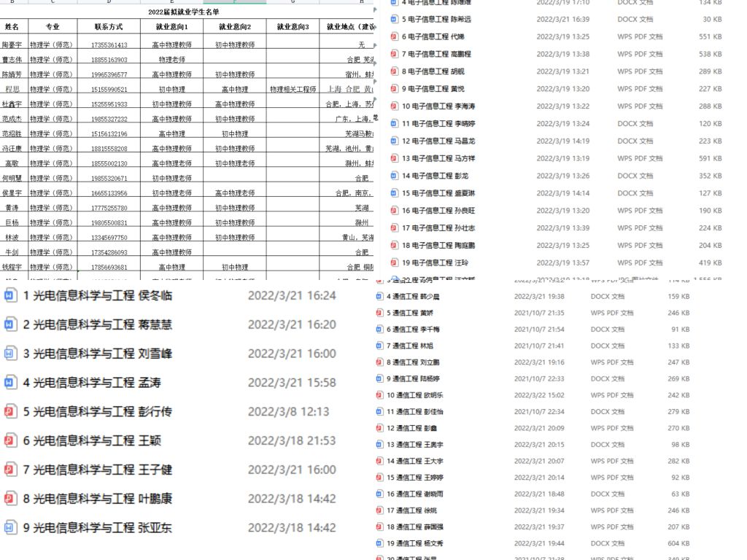Select phone number cell 17355361413
This screenshot has height=560, width=747.
point(109,45)
